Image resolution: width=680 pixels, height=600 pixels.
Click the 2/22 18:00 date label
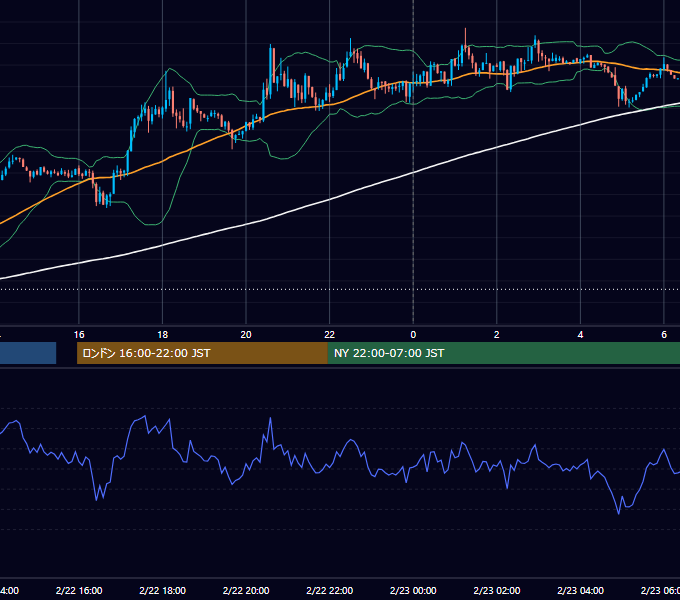pyautogui.click(x=163, y=590)
